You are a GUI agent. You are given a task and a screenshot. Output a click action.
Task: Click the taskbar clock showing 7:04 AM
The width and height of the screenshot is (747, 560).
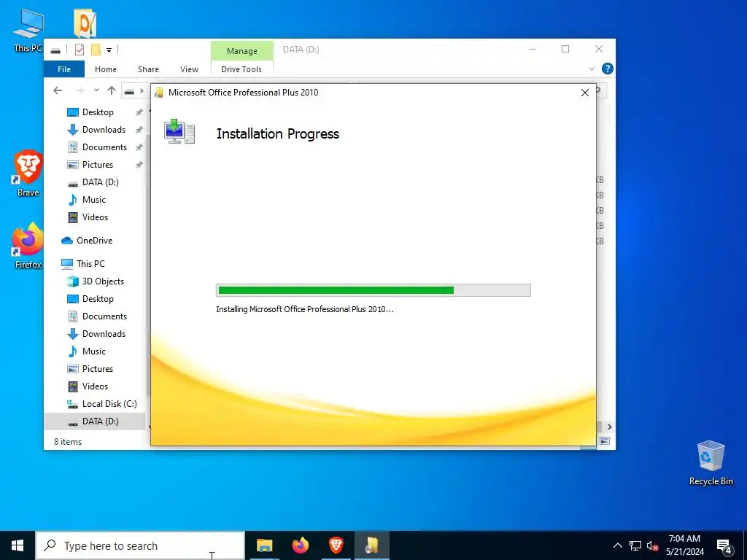pyautogui.click(x=684, y=545)
